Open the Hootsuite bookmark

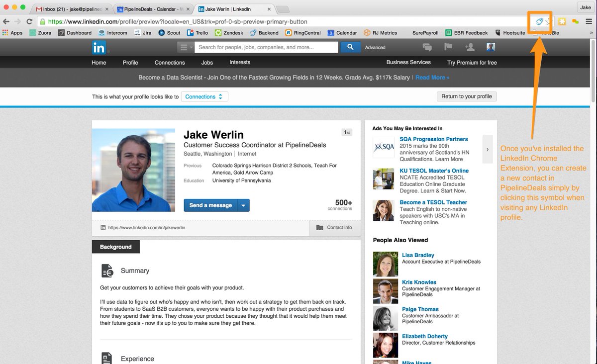pyautogui.click(x=510, y=33)
